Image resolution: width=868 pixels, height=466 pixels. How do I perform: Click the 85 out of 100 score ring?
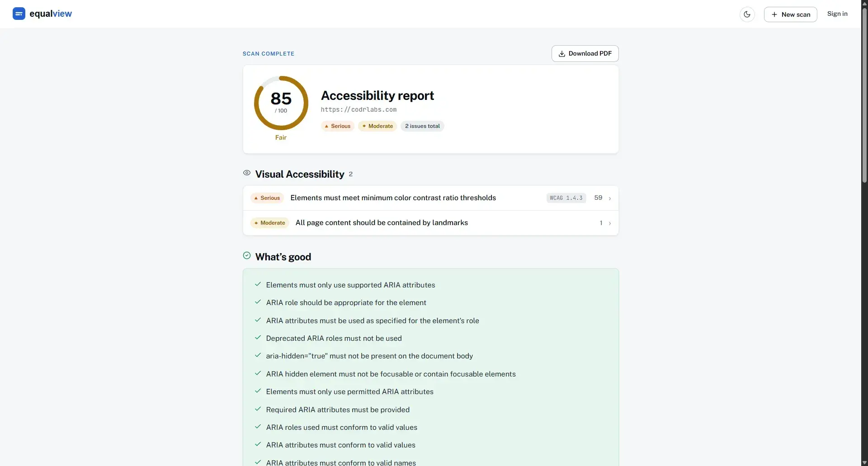coord(281,103)
